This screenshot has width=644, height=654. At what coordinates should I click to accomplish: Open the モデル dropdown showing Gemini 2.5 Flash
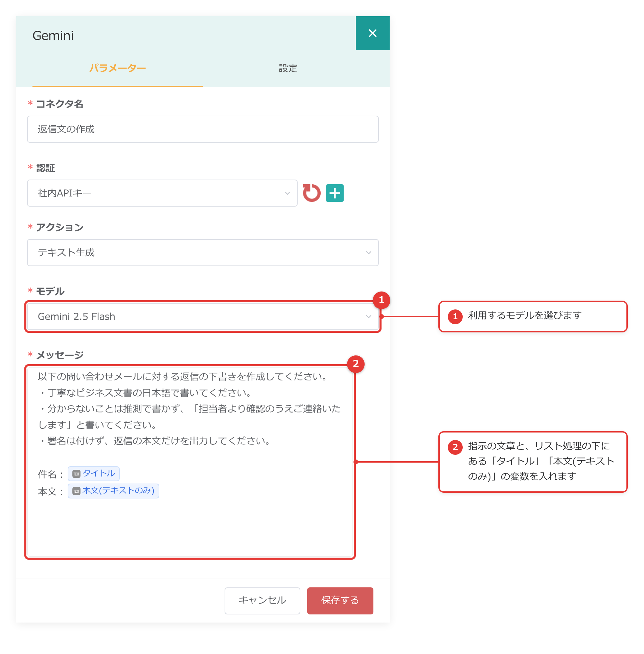pos(203,317)
